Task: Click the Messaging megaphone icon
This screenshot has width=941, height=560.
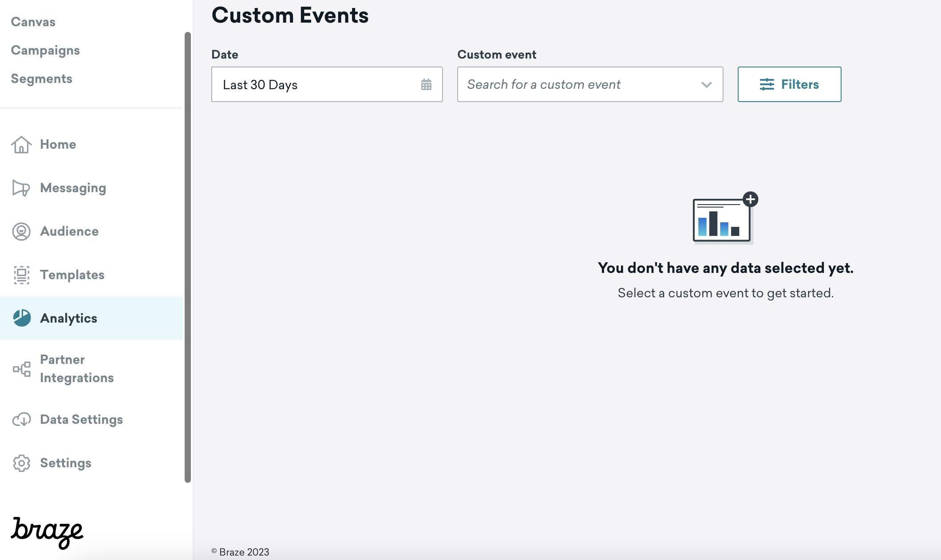Action: pos(21,188)
